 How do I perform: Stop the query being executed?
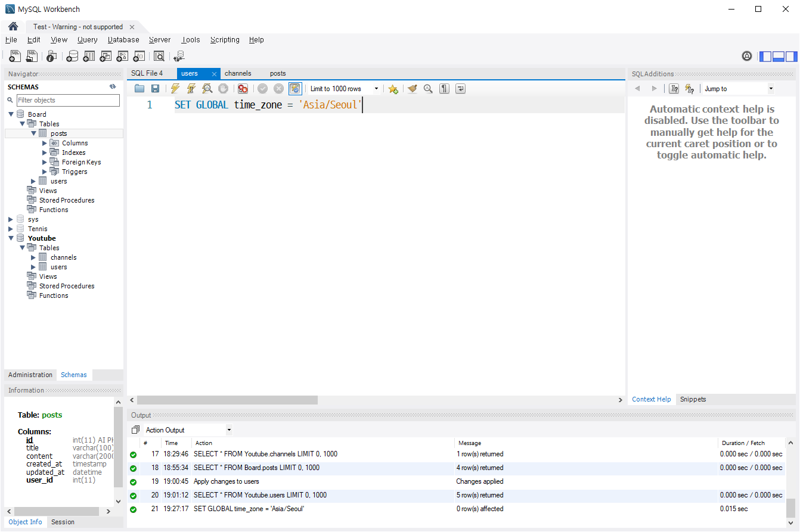point(224,89)
